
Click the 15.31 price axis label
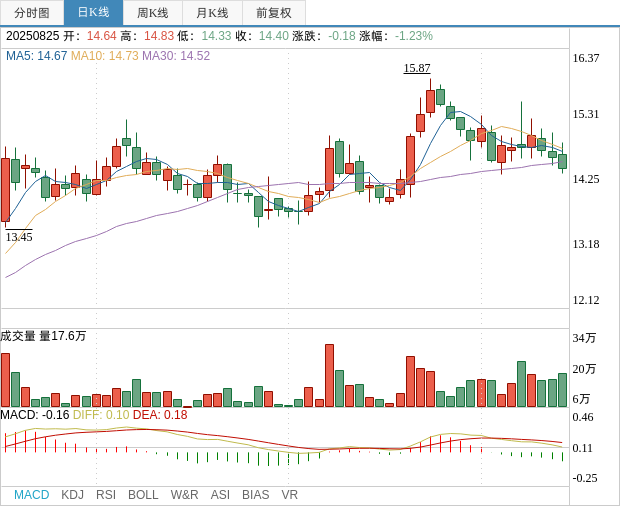click(x=586, y=114)
